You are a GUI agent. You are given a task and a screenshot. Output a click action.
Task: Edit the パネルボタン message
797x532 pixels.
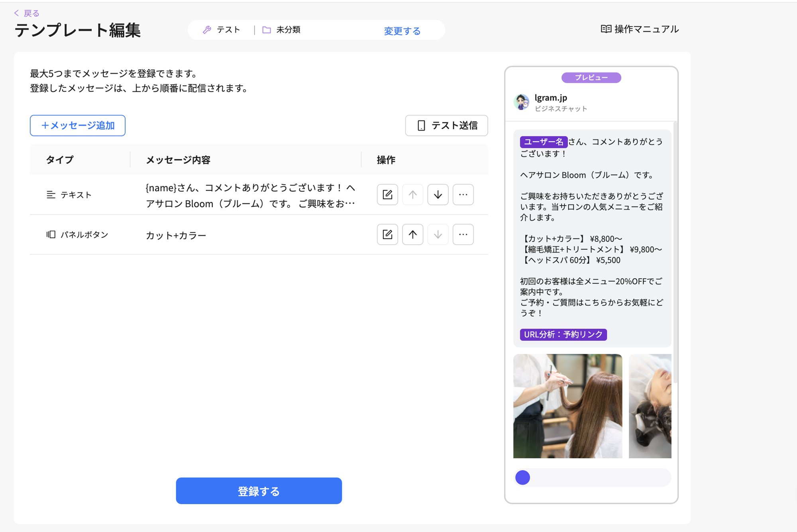pyautogui.click(x=387, y=234)
